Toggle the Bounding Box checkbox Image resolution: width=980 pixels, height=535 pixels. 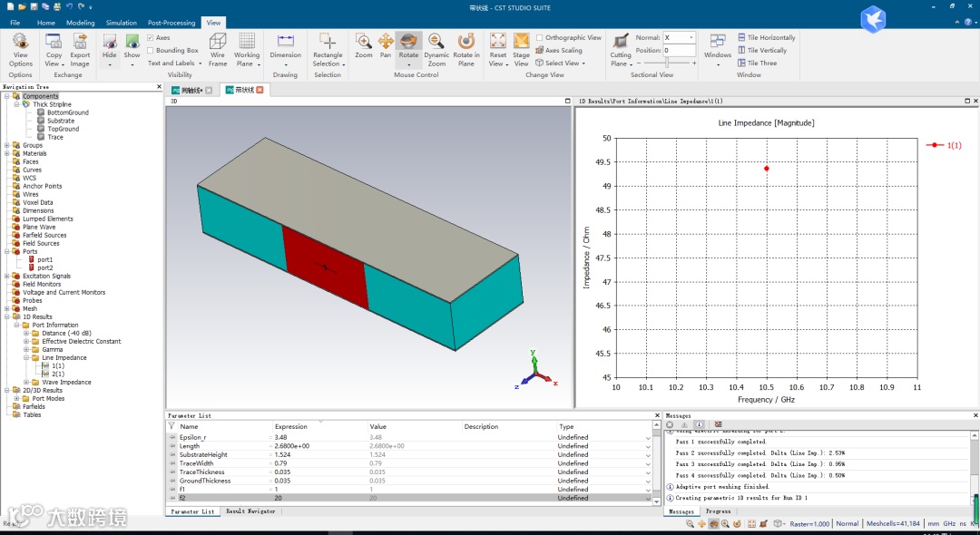[x=150, y=50]
